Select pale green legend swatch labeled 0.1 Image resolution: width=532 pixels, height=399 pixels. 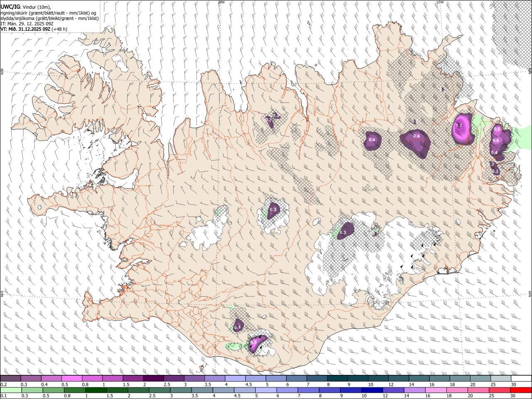[11, 390]
